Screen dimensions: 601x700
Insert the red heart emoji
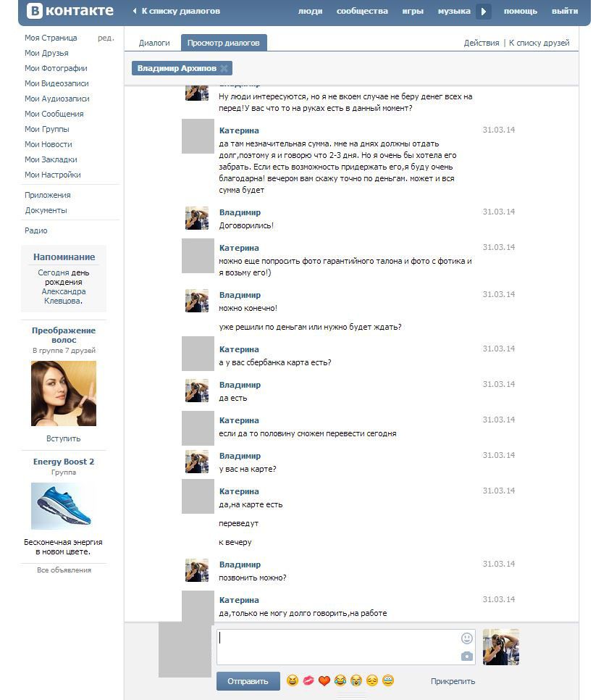pos(324,681)
